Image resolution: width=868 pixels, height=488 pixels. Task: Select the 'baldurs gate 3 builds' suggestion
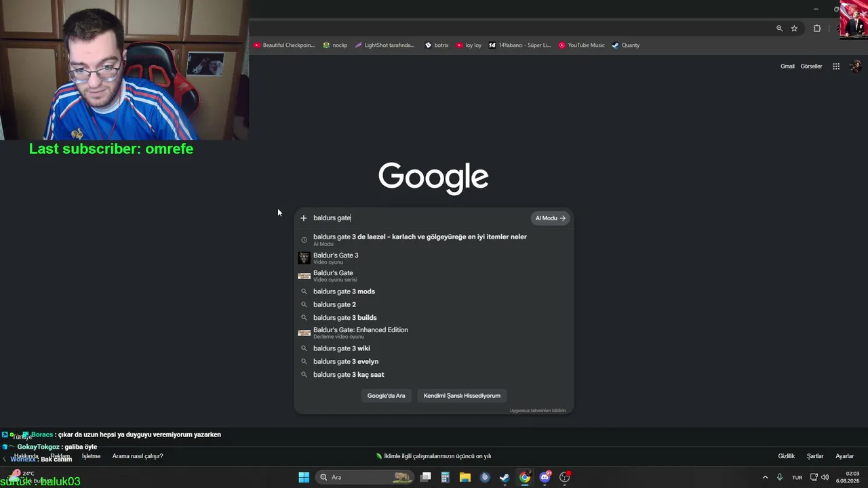434,318
